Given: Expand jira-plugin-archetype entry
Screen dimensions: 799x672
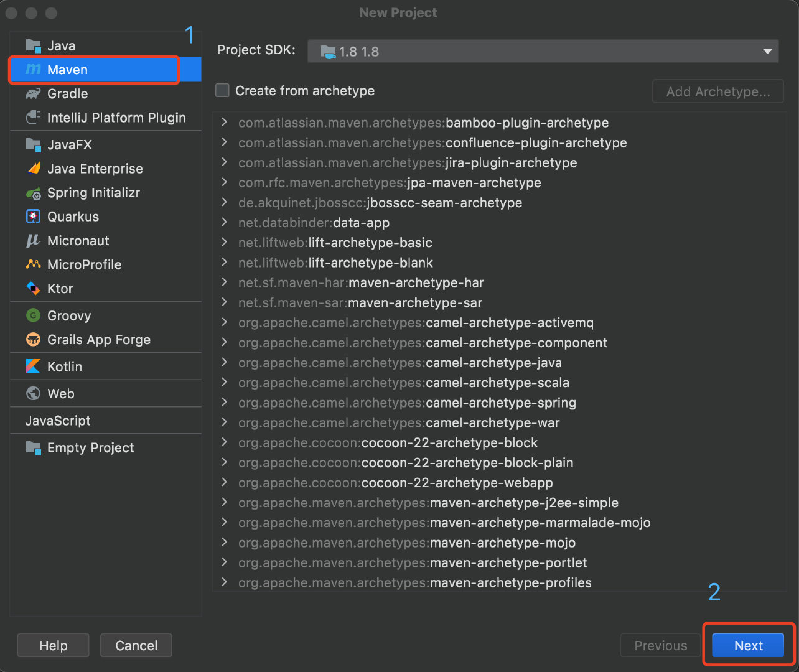Looking at the screenshot, I should (x=224, y=162).
